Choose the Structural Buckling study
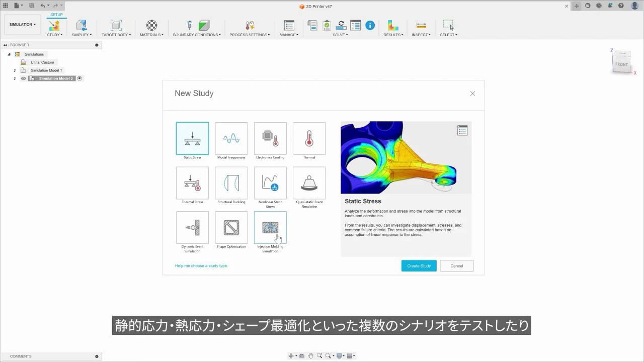 point(231,183)
